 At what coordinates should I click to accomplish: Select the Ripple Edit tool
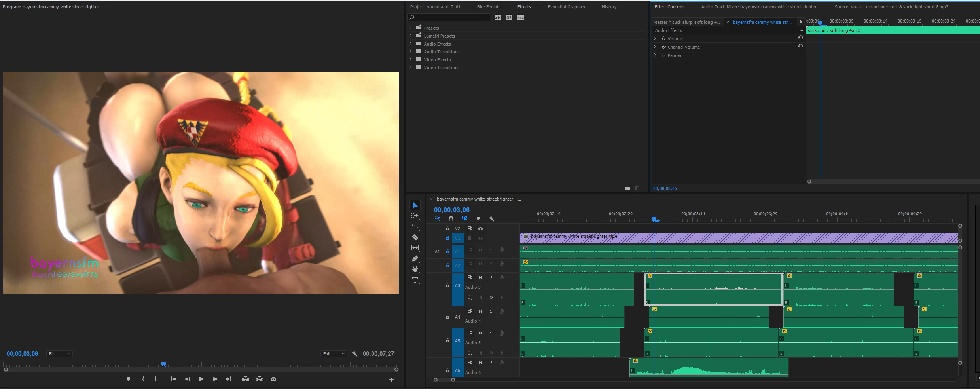tap(415, 226)
